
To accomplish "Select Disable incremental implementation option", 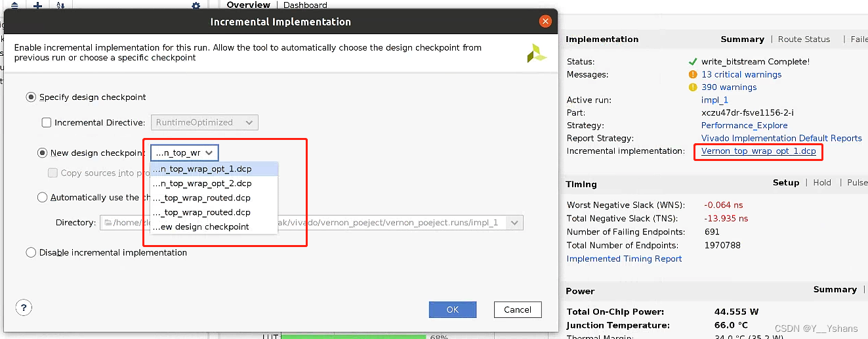I will pos(31,253).
